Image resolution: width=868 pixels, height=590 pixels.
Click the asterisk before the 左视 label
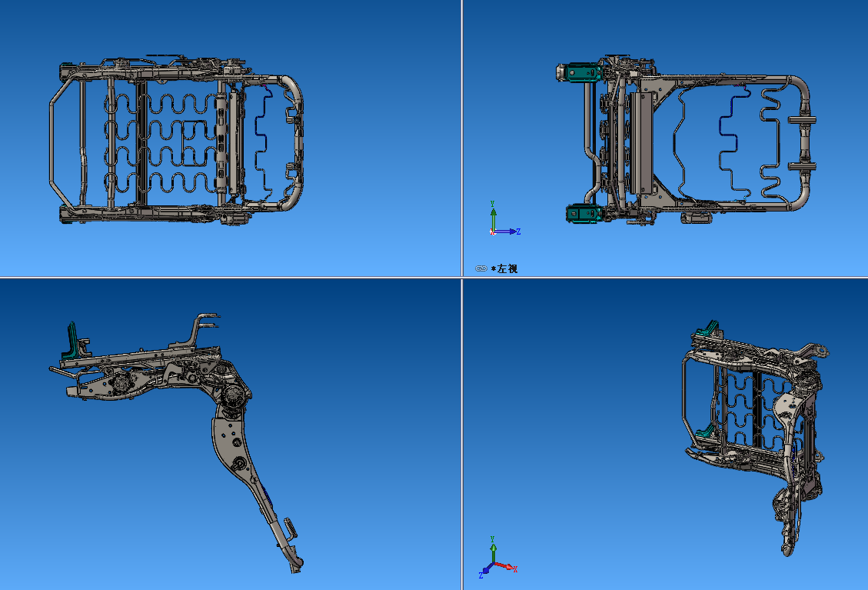[x=494, y=269]
